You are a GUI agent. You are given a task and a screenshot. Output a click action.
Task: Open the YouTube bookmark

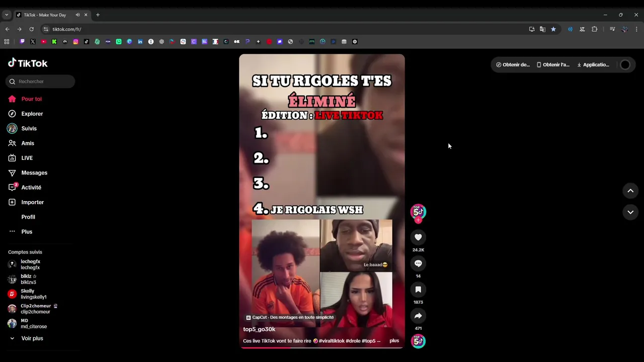click(44, 42)
